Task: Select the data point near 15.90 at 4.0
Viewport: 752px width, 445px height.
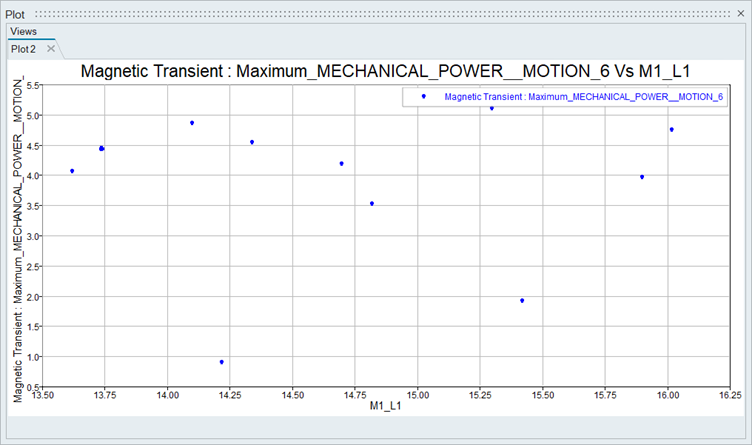Action: coord(642,177)
